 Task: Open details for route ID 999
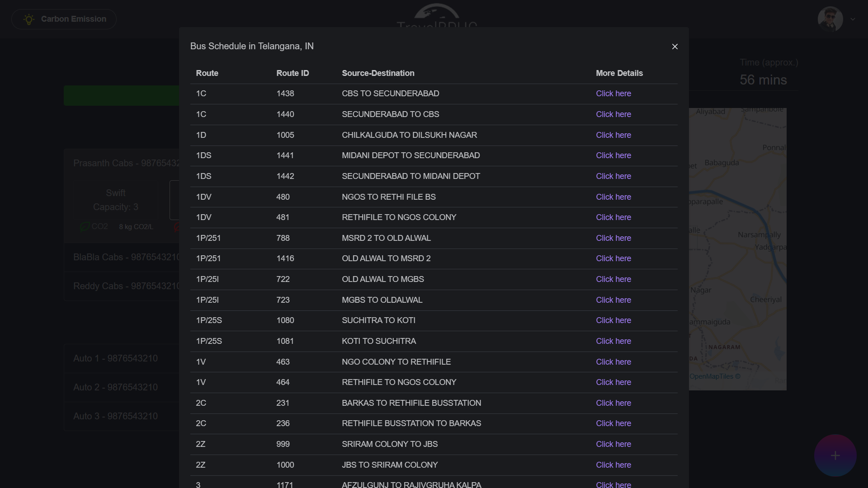tap(613, 444)
